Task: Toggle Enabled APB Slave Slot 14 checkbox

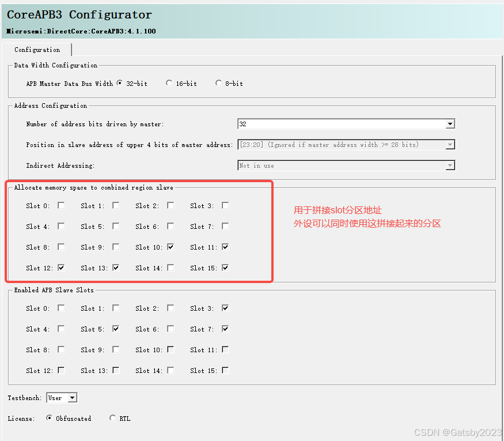Action: tap(170, 370)
